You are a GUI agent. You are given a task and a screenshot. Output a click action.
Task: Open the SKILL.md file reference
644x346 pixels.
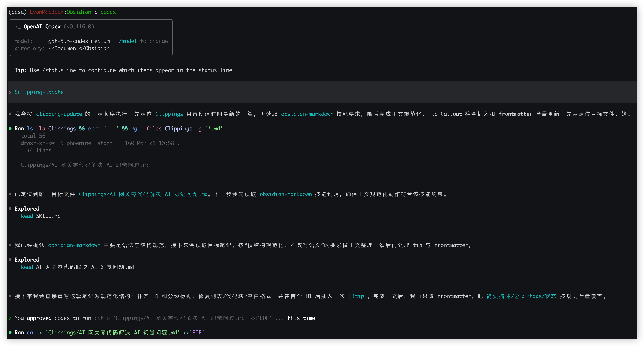coord(48,216)
